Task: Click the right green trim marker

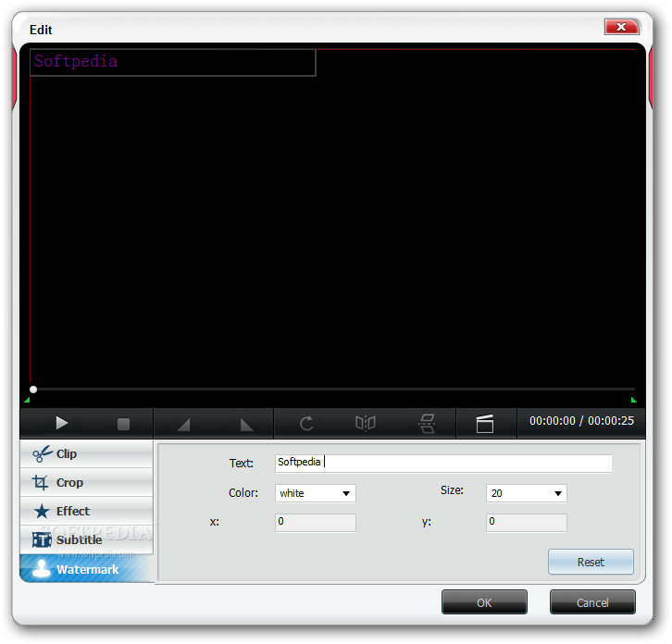Action: [x=633, y=401]
